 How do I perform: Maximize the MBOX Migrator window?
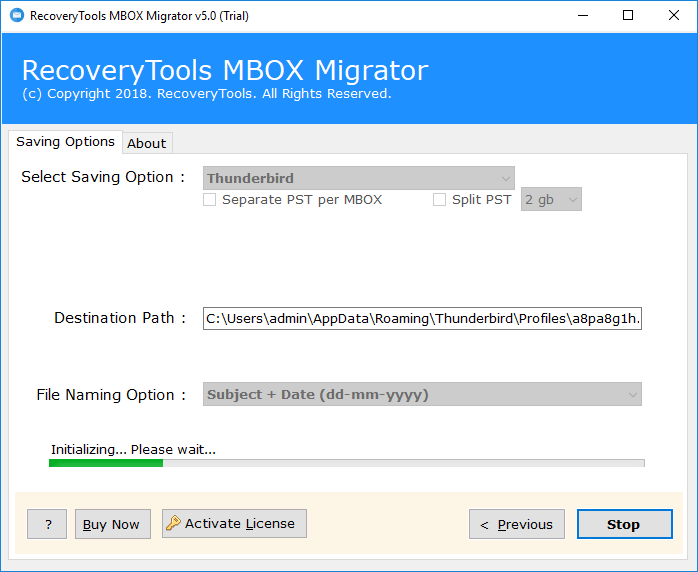tap(628, 16)
